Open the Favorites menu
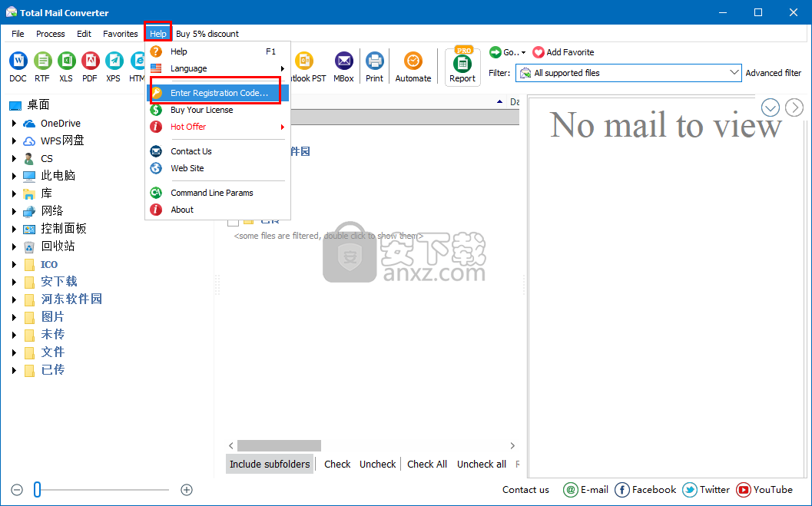The height and width of the screenshot is (506, 812). point(120,34)
